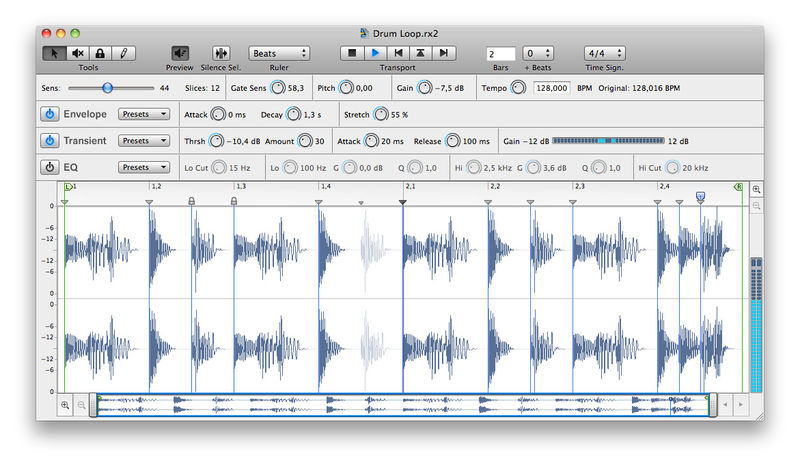Open the Envelope Presets dropdown
800x467 pixels.
144,114
